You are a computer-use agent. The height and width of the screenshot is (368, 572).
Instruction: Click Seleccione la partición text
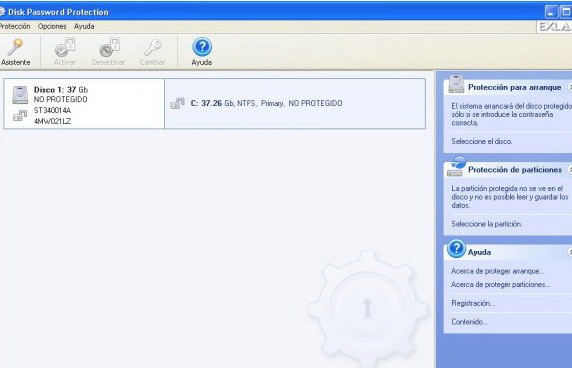pos(486,224)
